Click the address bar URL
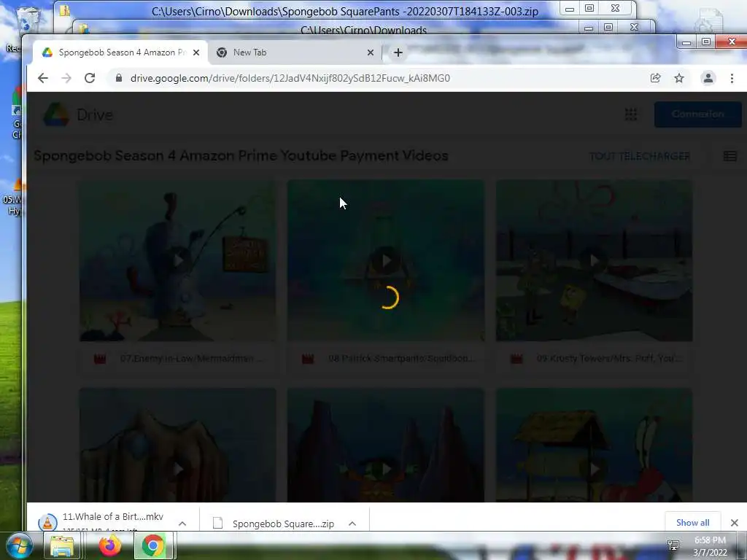This screenshot has height=560, width=747. 290,78
